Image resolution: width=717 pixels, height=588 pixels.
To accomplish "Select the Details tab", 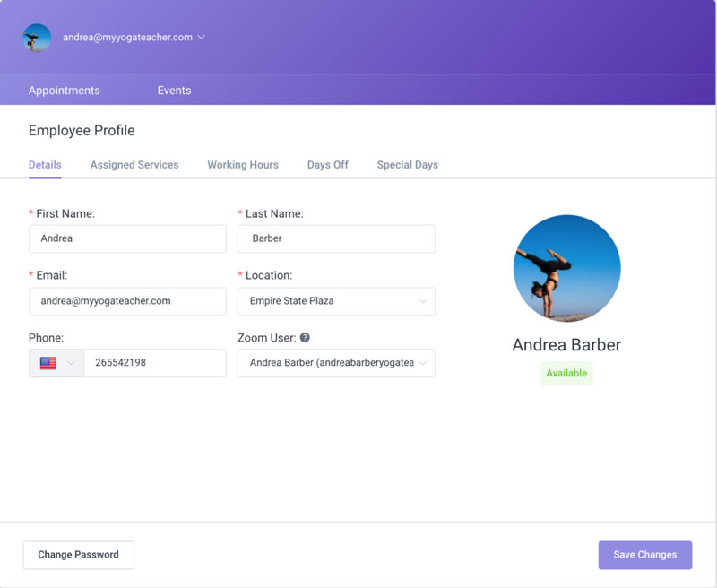I will (45, 165).
